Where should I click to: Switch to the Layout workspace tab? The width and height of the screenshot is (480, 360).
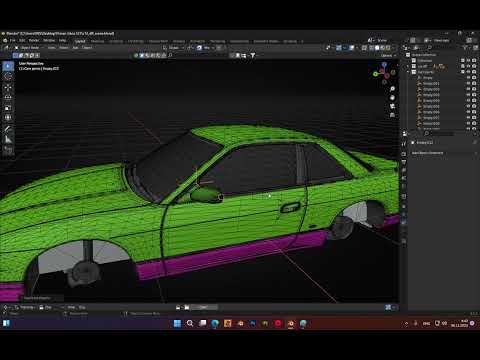pyautogui.click(x=80, y=41)
